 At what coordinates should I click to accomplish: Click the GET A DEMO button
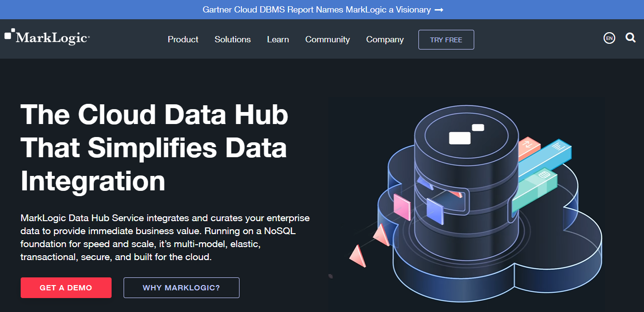click(x=66, y=287)
